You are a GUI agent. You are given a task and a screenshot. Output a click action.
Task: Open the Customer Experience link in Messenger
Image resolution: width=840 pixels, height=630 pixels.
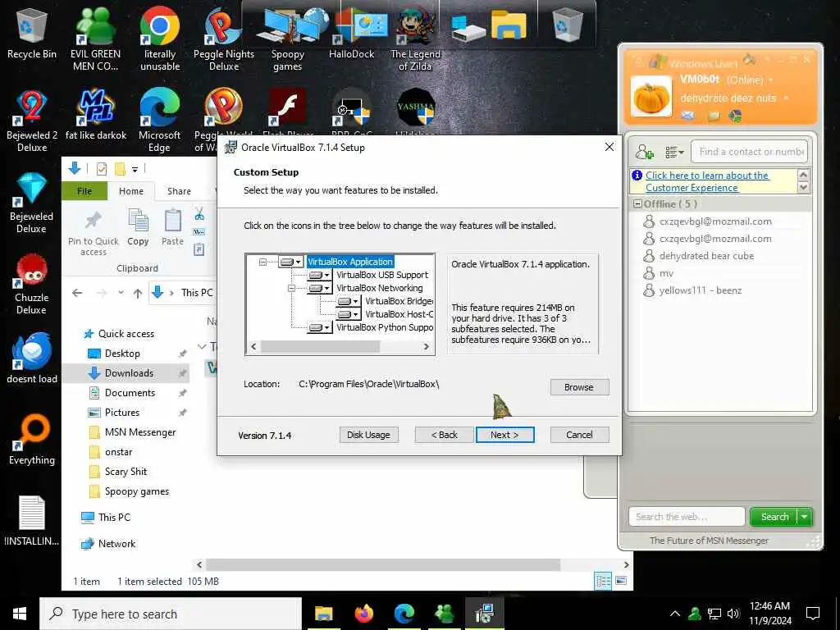pyautogui.click(x=707, y=181)
